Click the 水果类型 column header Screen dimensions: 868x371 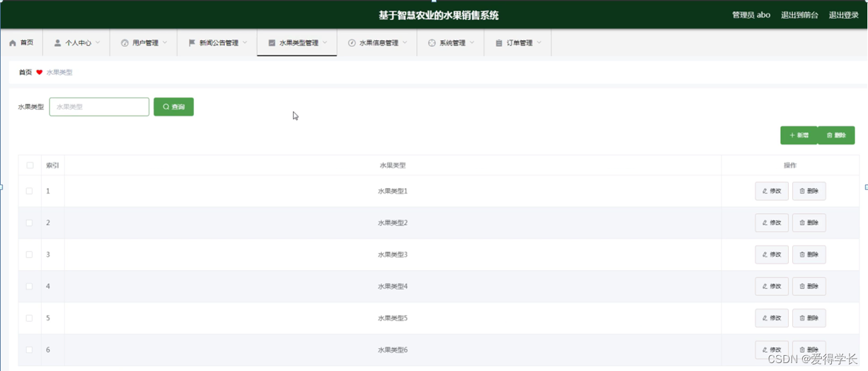coord(392,166)
